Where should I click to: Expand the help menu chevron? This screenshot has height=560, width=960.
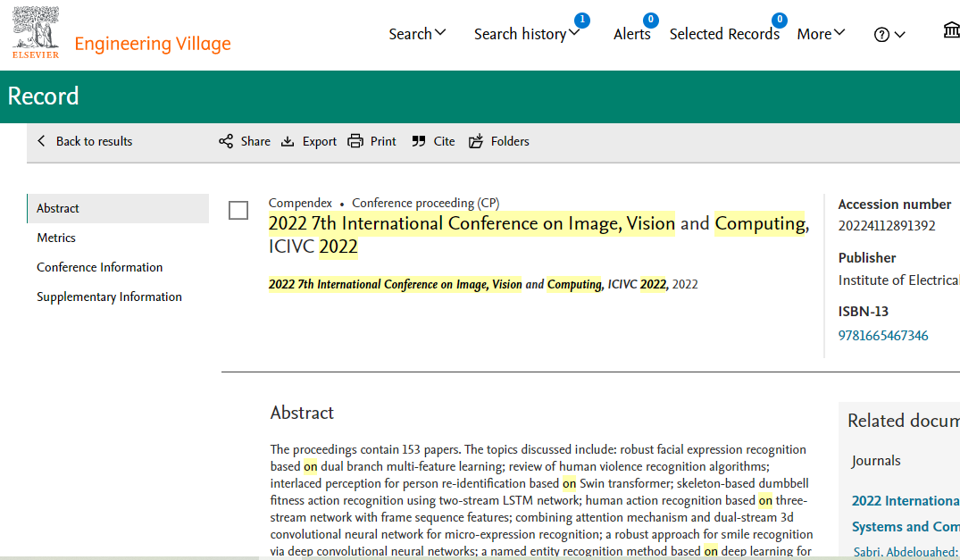pyautogui.click(x=899, y=35)
